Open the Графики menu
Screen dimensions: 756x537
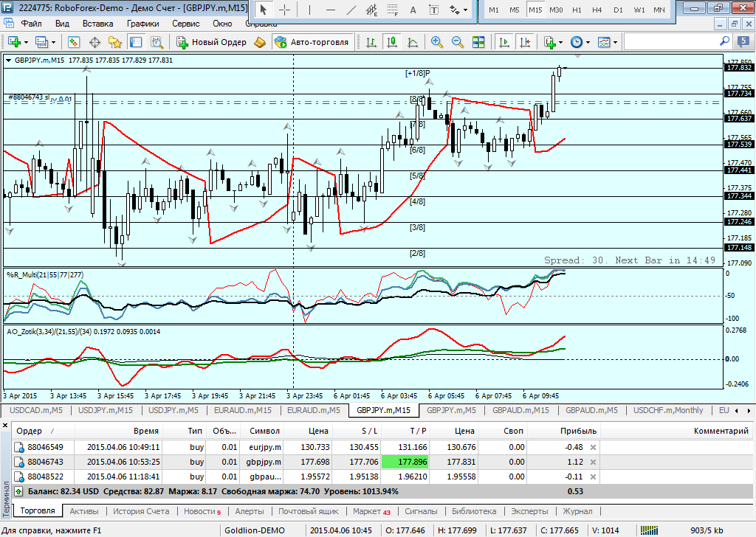coord(142,24)
